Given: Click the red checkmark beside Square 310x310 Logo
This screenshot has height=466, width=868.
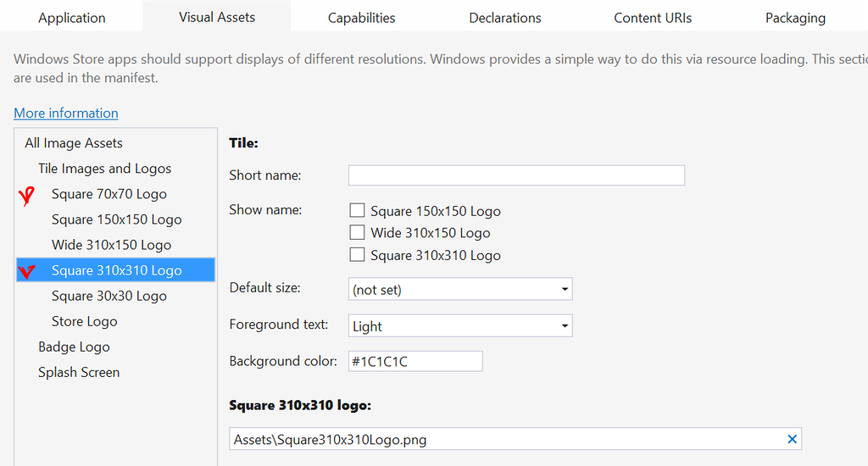Looking at the screenshot, I should 27,271.
